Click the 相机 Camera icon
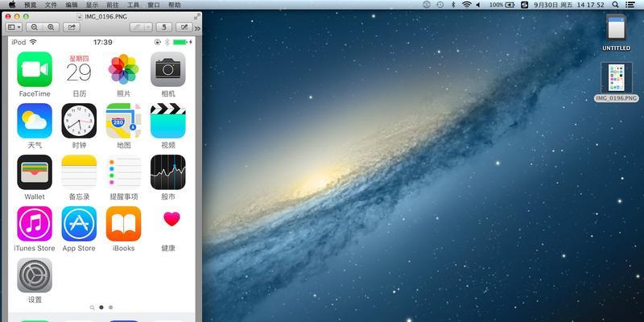 (168, 69)
